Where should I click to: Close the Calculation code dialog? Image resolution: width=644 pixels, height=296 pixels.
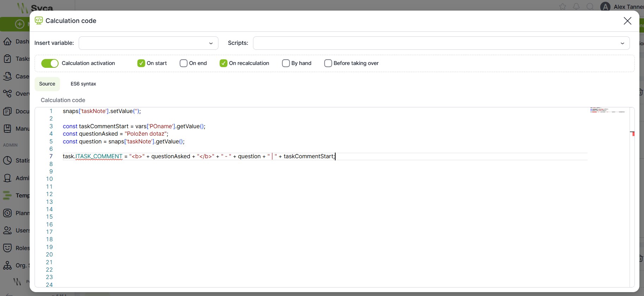click(627, 21)
